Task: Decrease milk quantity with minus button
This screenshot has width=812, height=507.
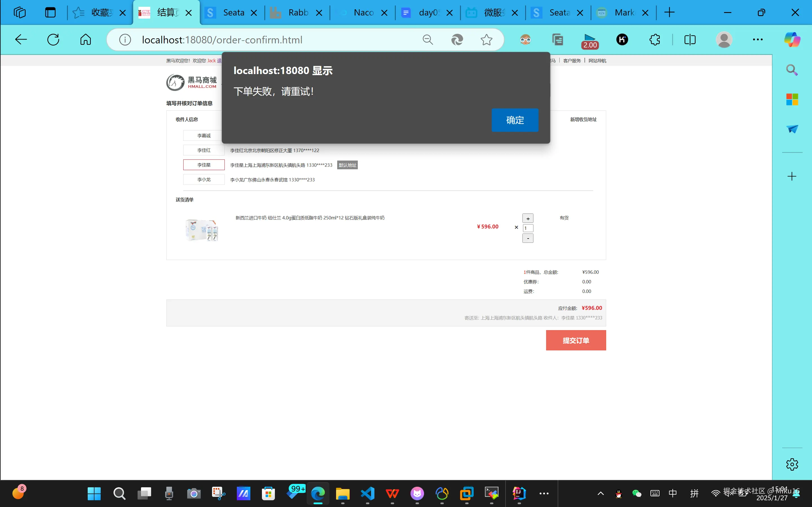Action: tap(528, 238)
